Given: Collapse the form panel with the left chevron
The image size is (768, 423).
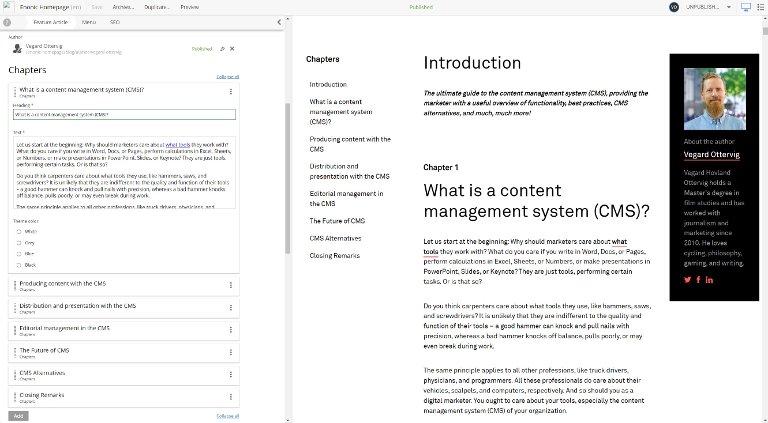Looking at the screenshot, I should click(x=279, y=22).
